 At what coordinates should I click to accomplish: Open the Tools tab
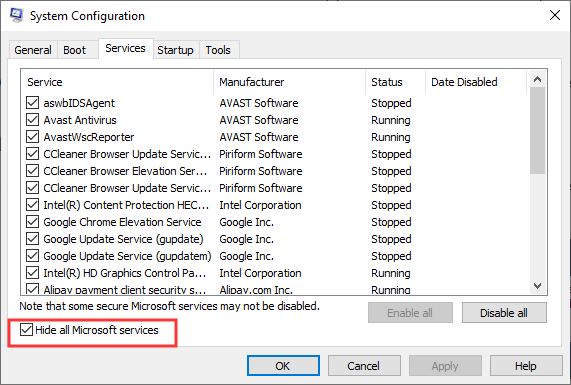pyautogui.click(x=218, y=50)
